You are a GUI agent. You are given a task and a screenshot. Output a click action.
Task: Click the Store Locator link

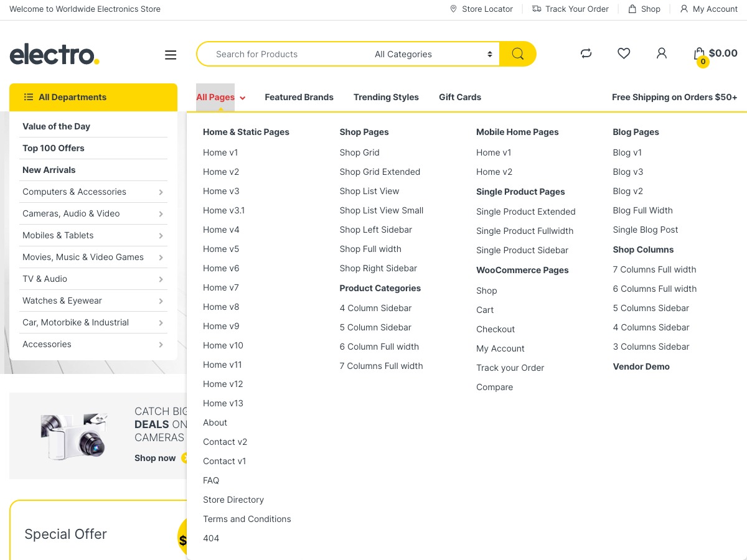pyautogui.click(x=481, y=9)
